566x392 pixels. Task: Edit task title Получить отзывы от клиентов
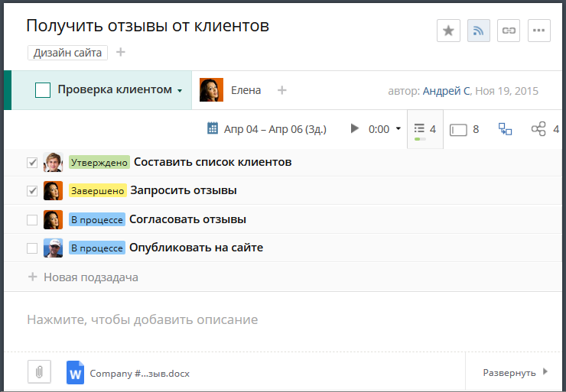coord(148,26)
